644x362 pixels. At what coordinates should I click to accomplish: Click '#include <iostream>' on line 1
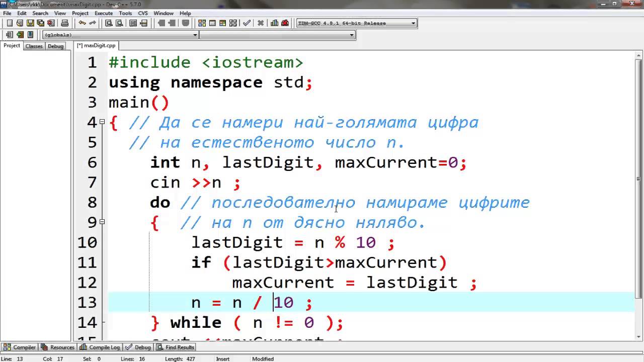[x=206, y=62]
